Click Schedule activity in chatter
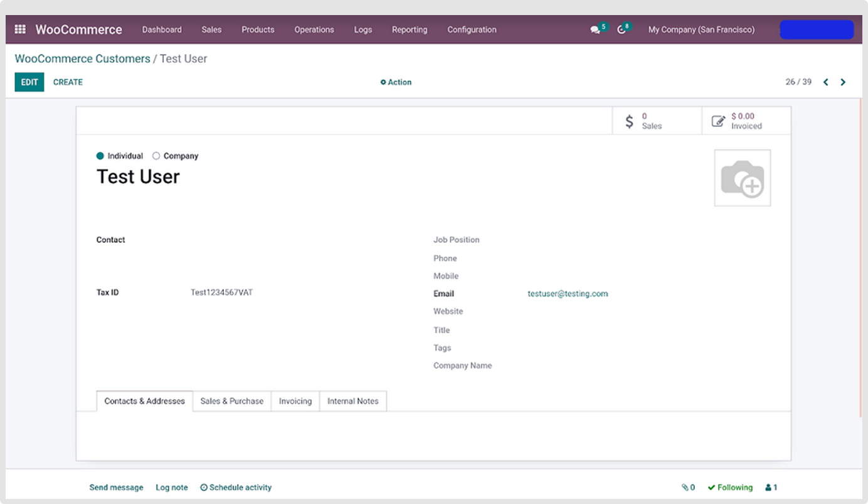 [236, 488]
